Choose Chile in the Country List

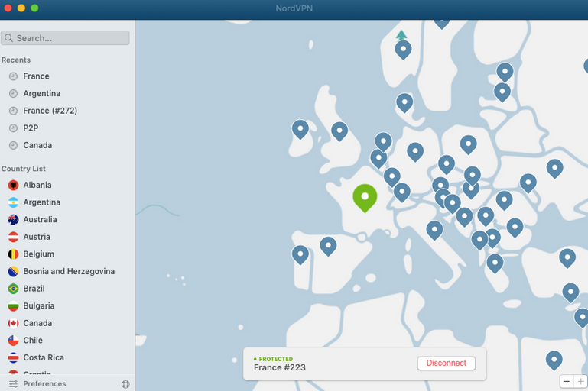[33, 340]
